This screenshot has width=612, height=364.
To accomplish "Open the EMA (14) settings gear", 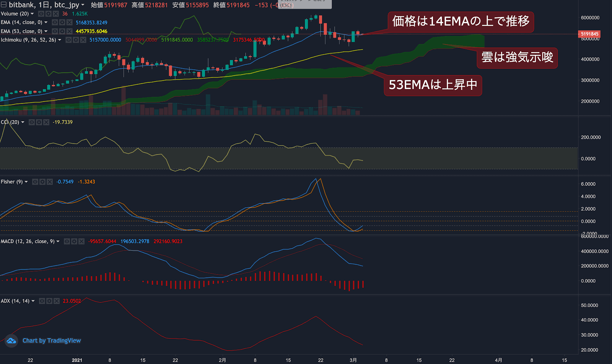I will pos(62,22).
